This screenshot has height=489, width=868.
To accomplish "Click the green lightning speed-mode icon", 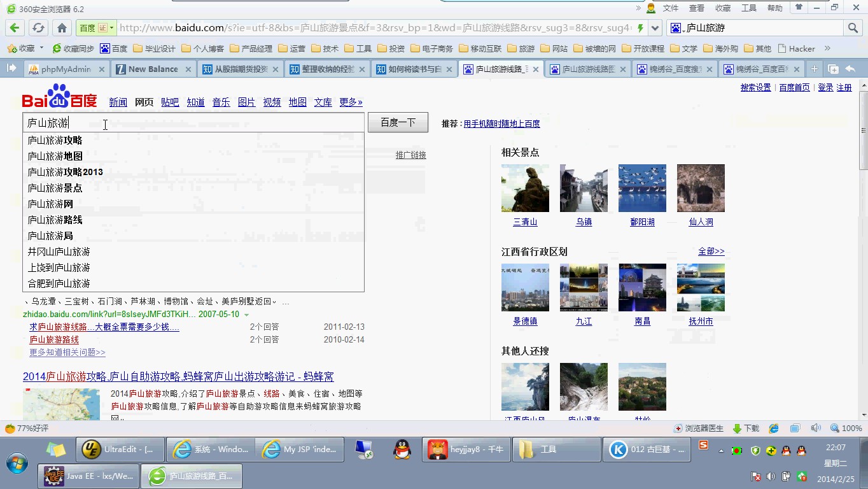I will coord(640,28).
